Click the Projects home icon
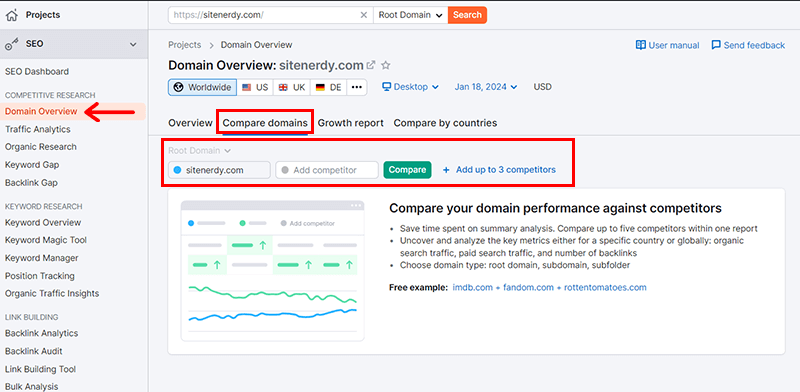Screen dimensions: 800x392 pyautogui.click(x=11, y=15)
